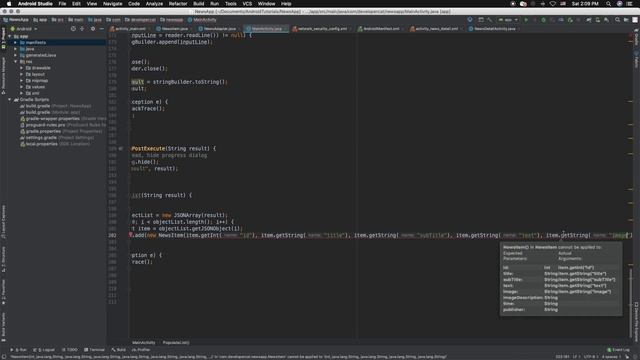The width and height of the screenshot is (640, 360).
Task: Switch to NewsAdapter.java tab
Action: click(x=219, y=29)
